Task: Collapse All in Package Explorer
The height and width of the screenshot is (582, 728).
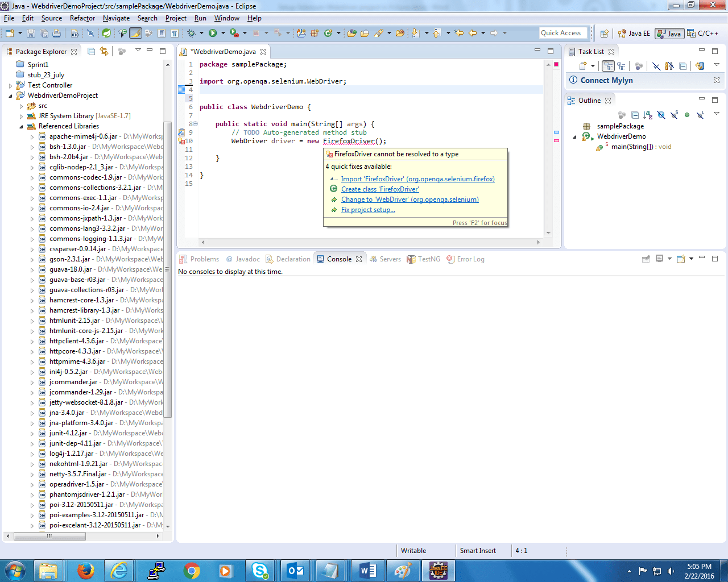Action: (x=91, y=52)
